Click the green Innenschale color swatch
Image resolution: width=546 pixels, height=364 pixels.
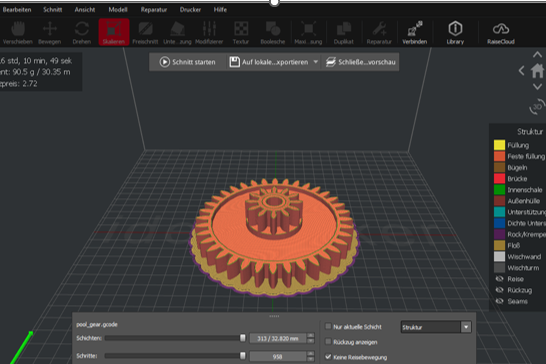pyautogui.click(x=499, y=189)
